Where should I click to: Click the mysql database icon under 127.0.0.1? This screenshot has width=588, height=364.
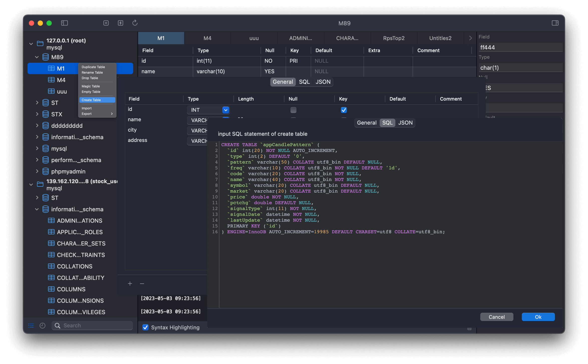coord(45,148)
